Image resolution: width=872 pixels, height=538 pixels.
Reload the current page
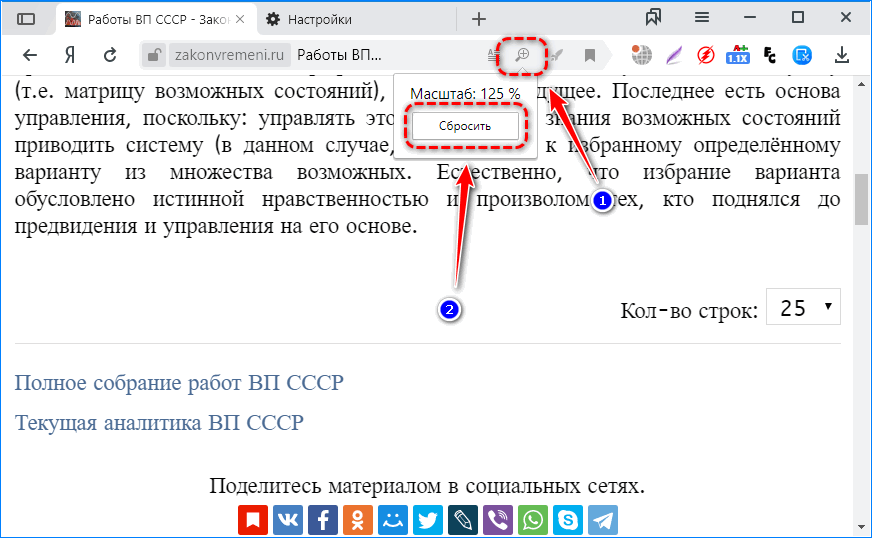[x=110, y=55]
